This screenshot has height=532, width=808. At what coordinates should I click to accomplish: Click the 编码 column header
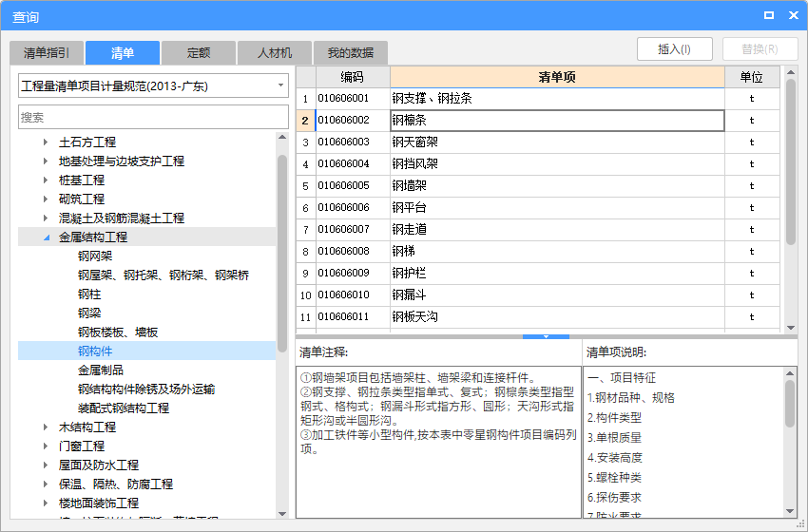click(353, 77)
